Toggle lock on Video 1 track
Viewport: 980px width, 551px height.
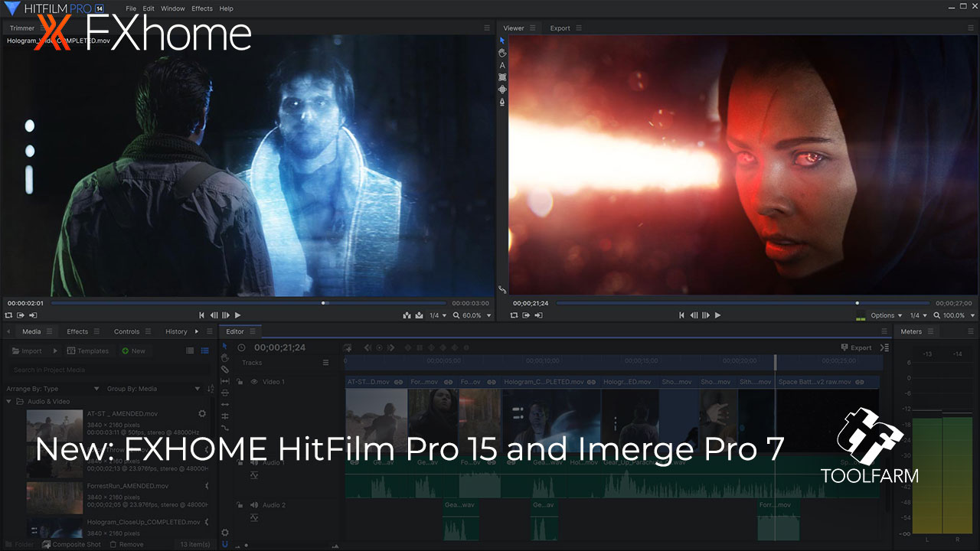pos(240,381)
